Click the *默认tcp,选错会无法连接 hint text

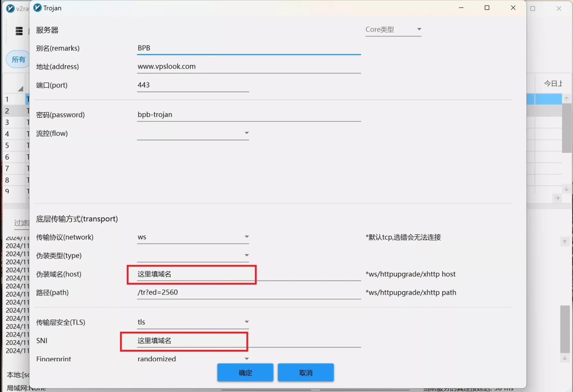click(x=403, y=237)
